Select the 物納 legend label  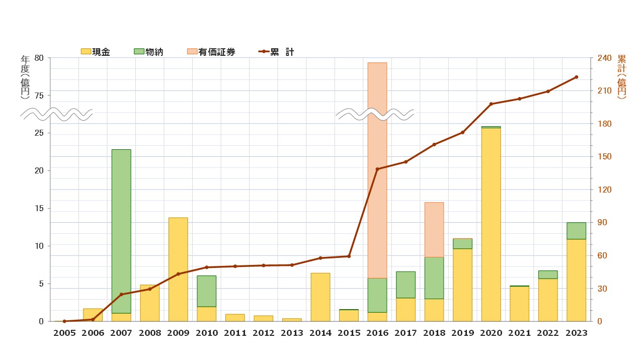coord(154,52)
